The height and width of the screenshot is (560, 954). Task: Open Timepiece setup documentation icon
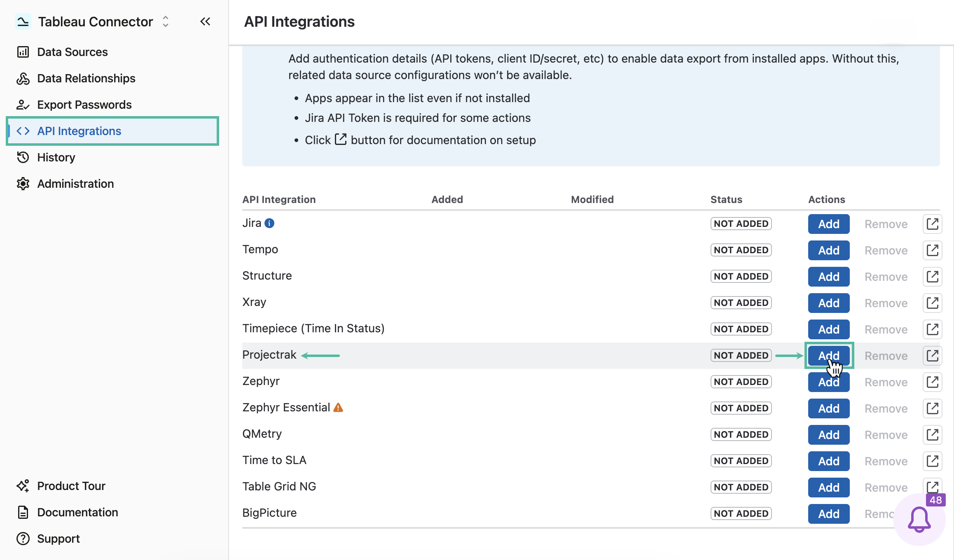coord(933,329)
